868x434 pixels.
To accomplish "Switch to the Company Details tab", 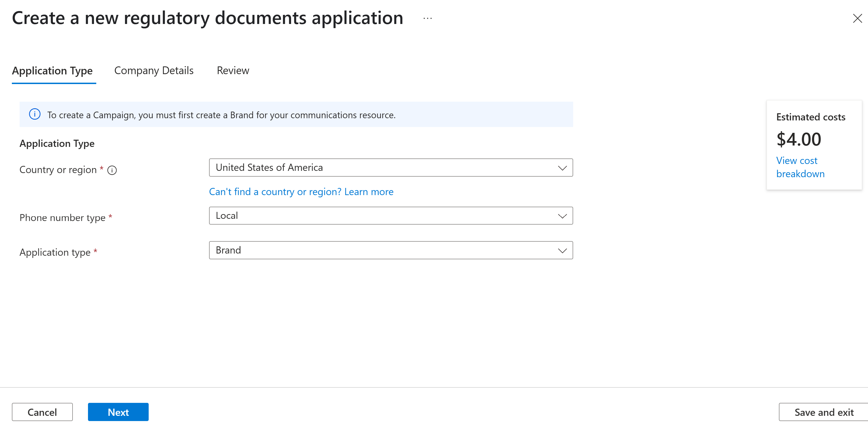I will click(x=154, y=71).
